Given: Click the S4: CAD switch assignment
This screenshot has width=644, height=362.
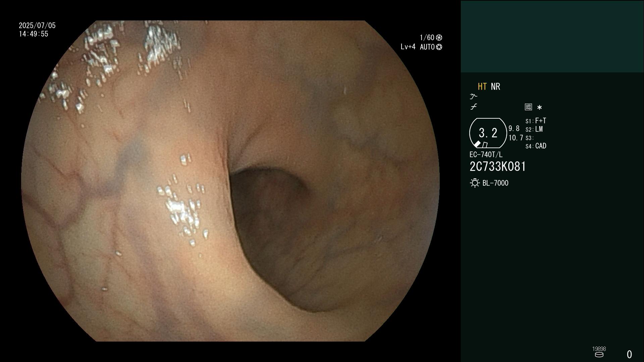Looking at the screenshot, I should pyautogui.click(x=536, y=146).
